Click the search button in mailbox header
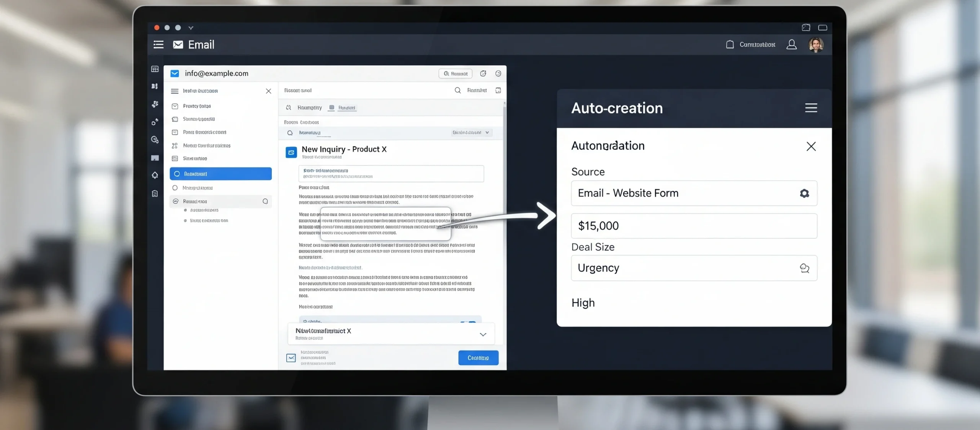 pyautogui.click(x=456, y=73)
